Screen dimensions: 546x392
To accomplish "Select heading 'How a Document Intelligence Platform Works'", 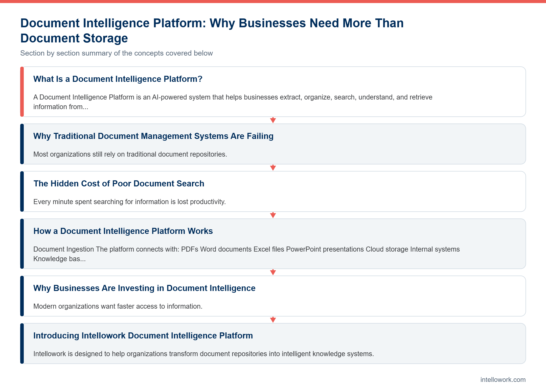I will point(123,231).
